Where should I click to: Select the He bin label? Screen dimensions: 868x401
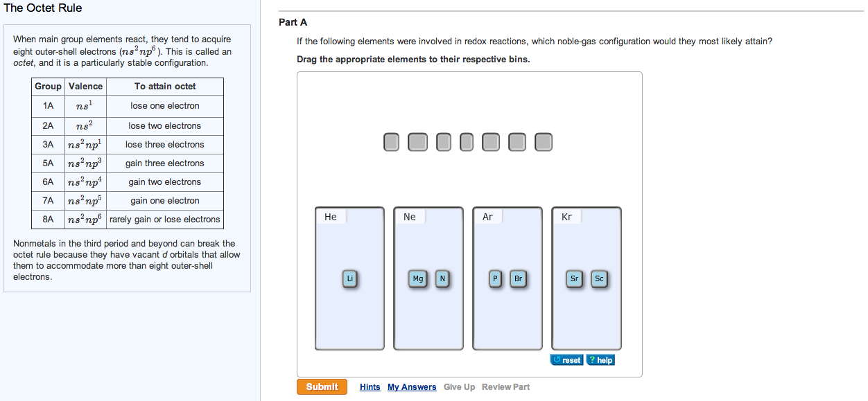click(x=331, y=216)
